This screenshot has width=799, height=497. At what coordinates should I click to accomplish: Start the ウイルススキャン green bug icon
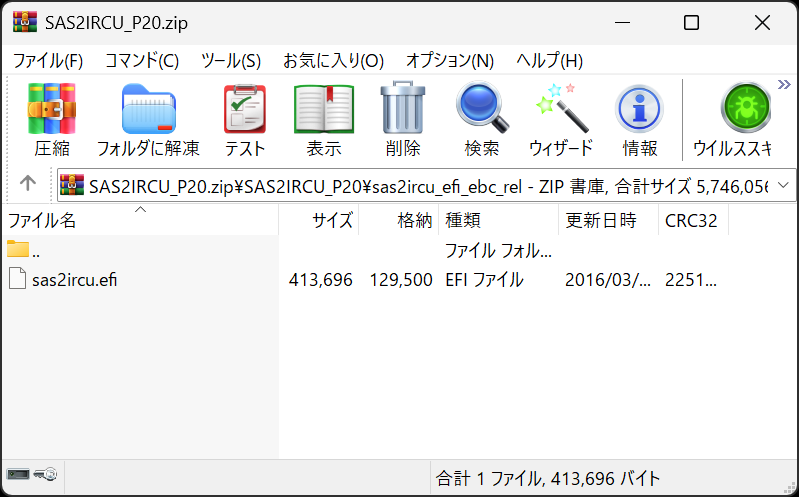745,108
